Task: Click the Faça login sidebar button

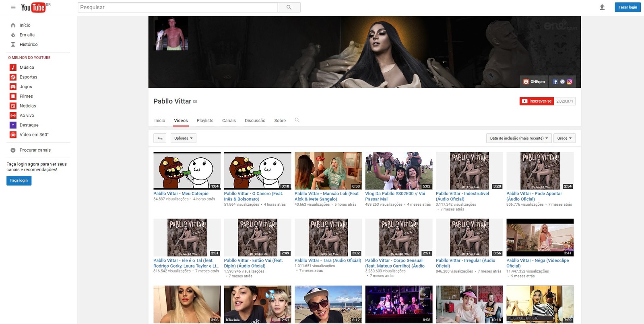Action: [19, 181]
